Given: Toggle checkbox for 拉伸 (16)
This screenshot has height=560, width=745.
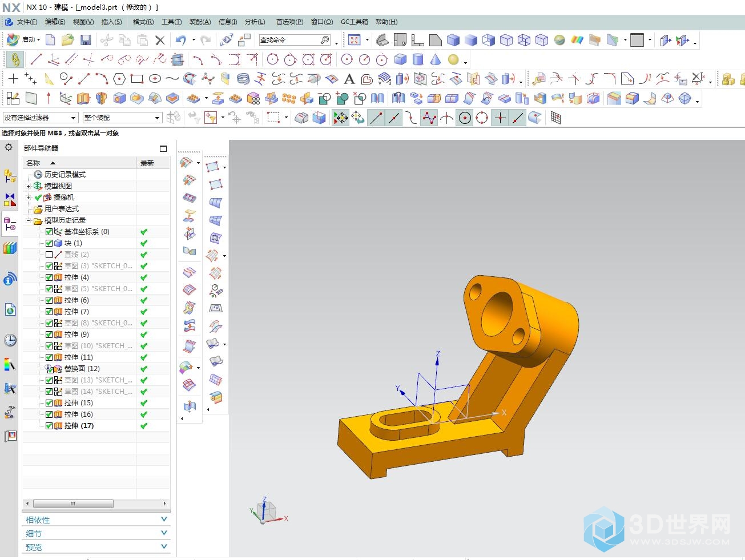Looking at the screenshot, I should (x=49, y=414).
